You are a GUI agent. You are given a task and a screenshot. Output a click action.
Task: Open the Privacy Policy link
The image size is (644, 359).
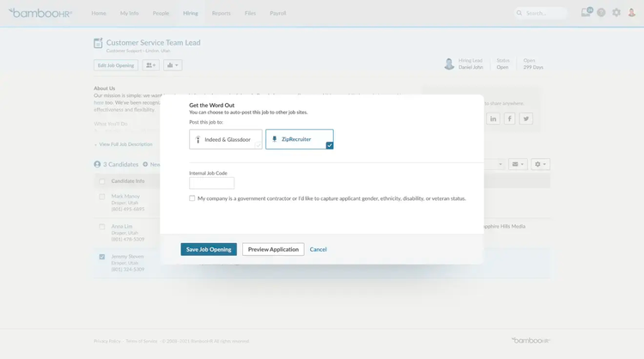point(107,341)
